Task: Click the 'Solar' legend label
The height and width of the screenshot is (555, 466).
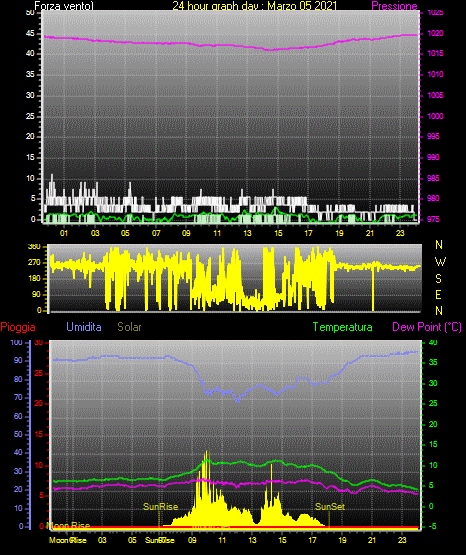Action: tap(129, 327)
